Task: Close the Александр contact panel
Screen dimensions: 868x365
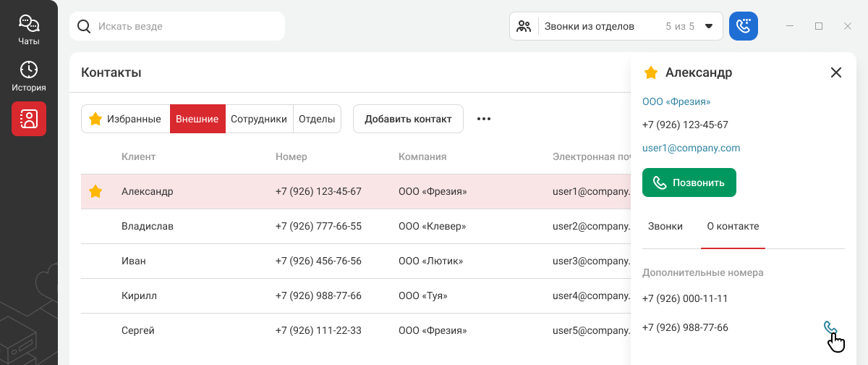Action: pos(836,72)
